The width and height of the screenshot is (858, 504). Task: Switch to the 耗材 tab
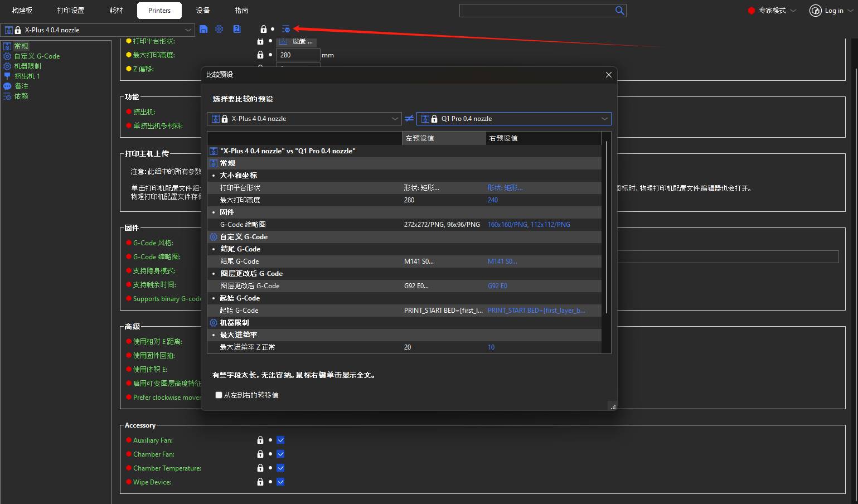point(116,11)
